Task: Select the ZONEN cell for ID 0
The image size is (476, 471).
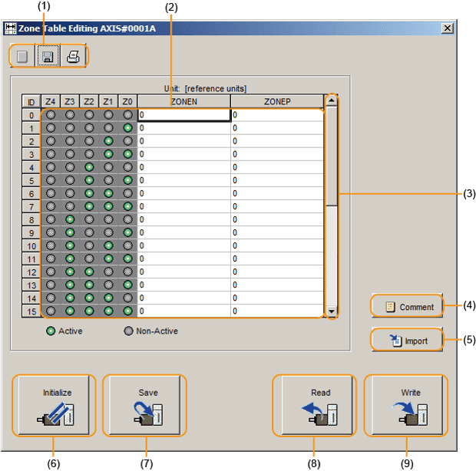Action: (184, 115)
